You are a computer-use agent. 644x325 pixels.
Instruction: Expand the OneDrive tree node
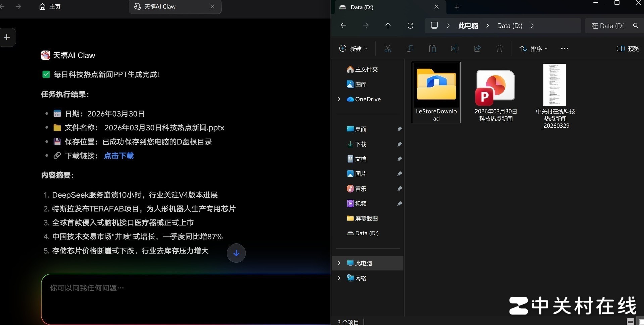tap(339, 99)
